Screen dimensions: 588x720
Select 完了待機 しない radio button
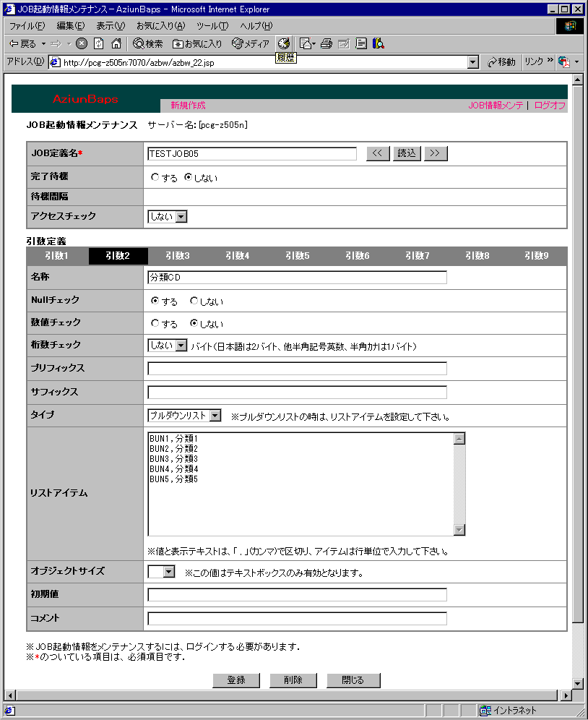[189, 177]
